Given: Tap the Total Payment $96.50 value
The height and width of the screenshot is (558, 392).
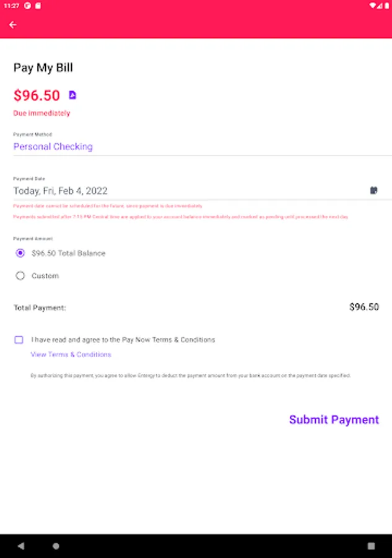Looking at the screenshot, I should pos(364,307).
